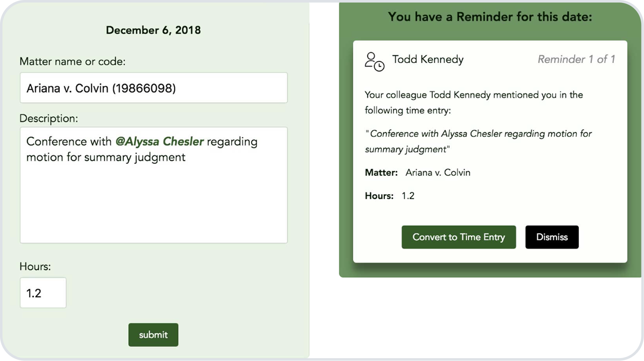Open the @Alyssa Chesler mention
This screenshot has height=361, width=644.
[159, 141]
